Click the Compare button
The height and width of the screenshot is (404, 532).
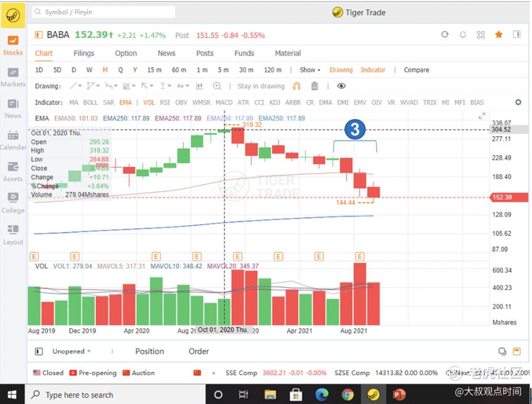click(416, 70)
